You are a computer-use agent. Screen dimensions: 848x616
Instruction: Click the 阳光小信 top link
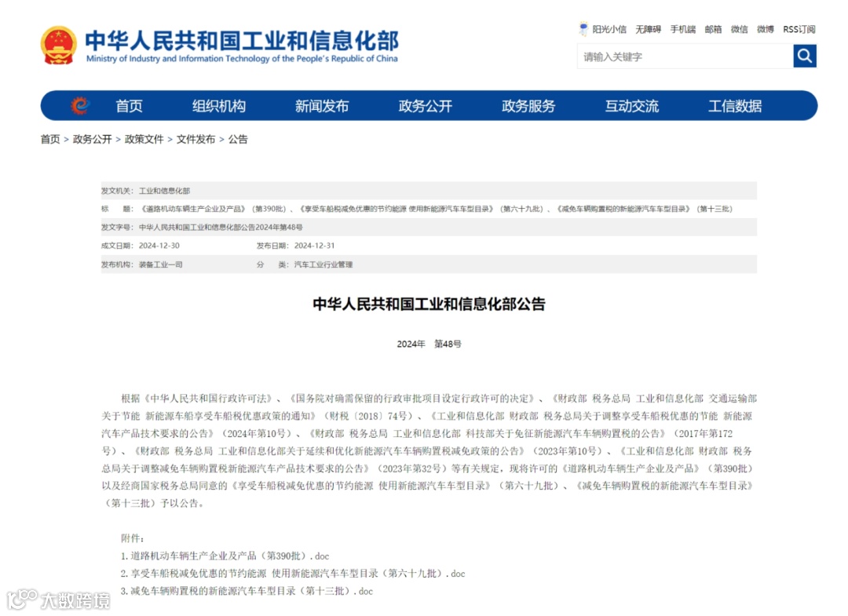point(609,29)
